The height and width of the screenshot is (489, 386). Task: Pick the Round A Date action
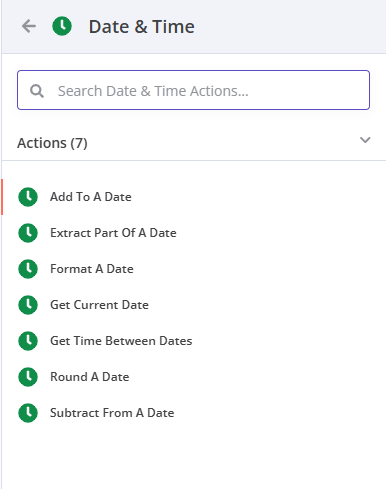pos(194,377)
